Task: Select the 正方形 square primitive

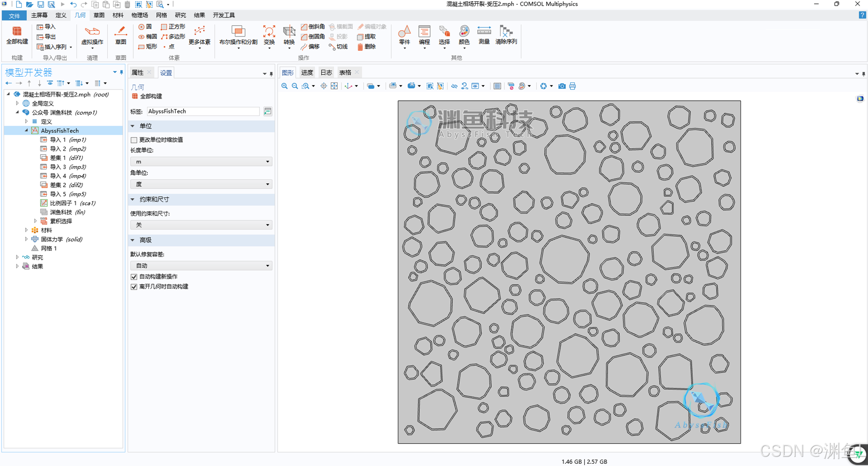Action: tap(173, 26)
